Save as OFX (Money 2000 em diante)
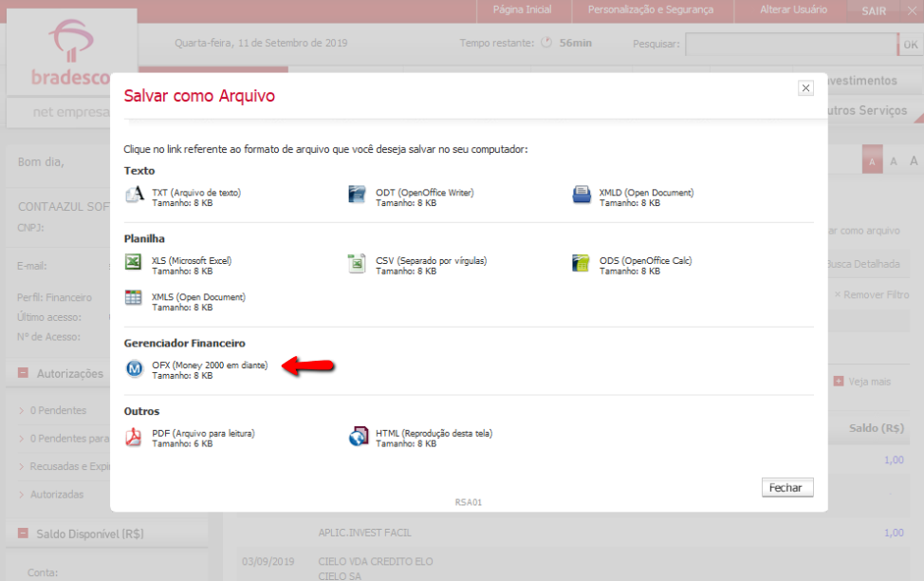This screenshot has width=924, height=581. coord(210,365)
